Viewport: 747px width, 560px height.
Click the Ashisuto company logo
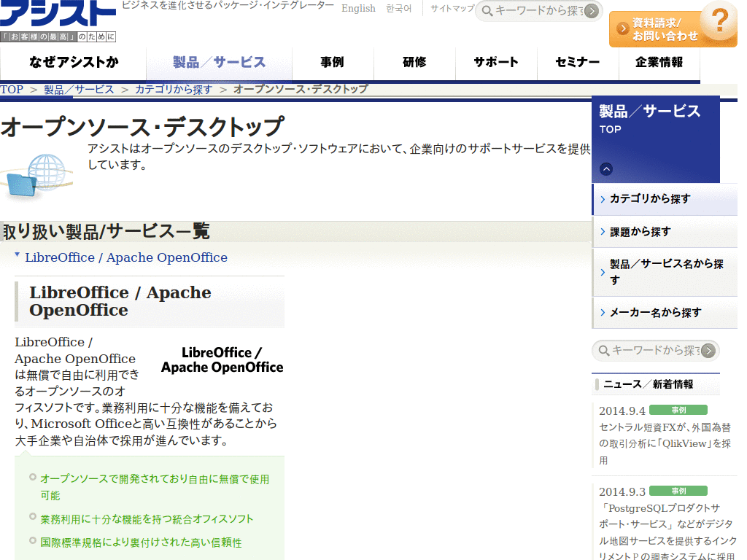click(x=58, y=20)
